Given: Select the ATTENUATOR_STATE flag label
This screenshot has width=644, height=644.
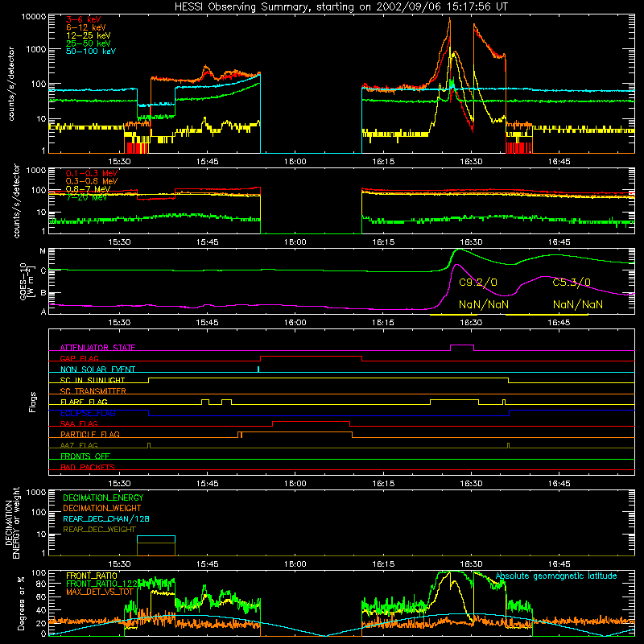Looking at the screenshot, I should point(97,348).
